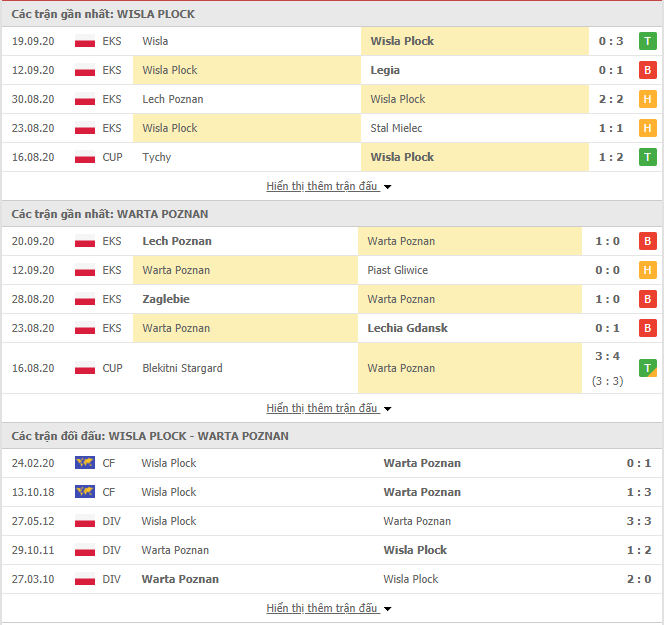This screenshot has height=625, width=664.
Task: Click Poland flag on 20.09.20 Warta Poznan row
Action: click(x=85, y=241)
